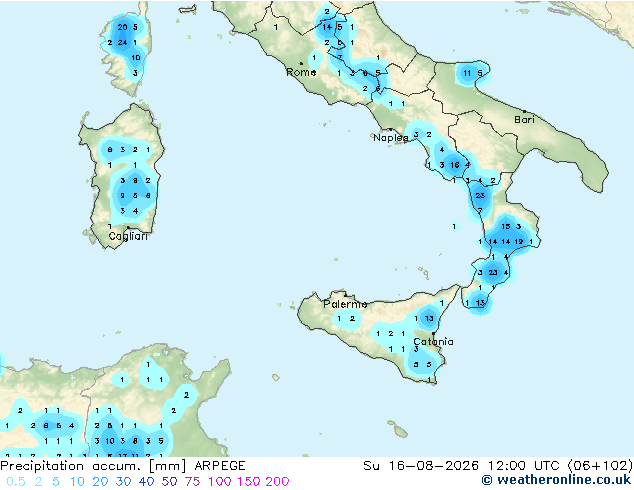Click the 11 value on Gargano peninsula

click(x=467, y=73)
